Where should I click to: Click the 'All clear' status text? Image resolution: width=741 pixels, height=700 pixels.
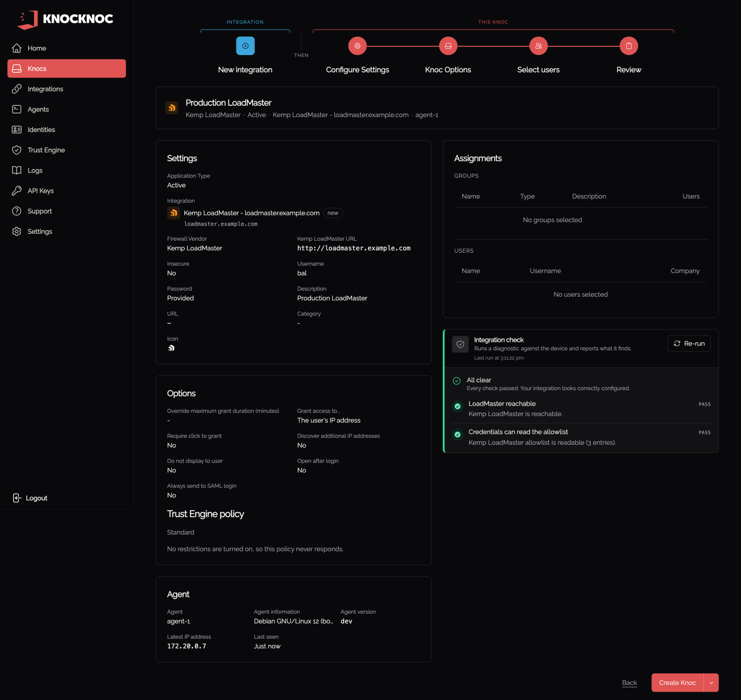click(x=479, y=380)
